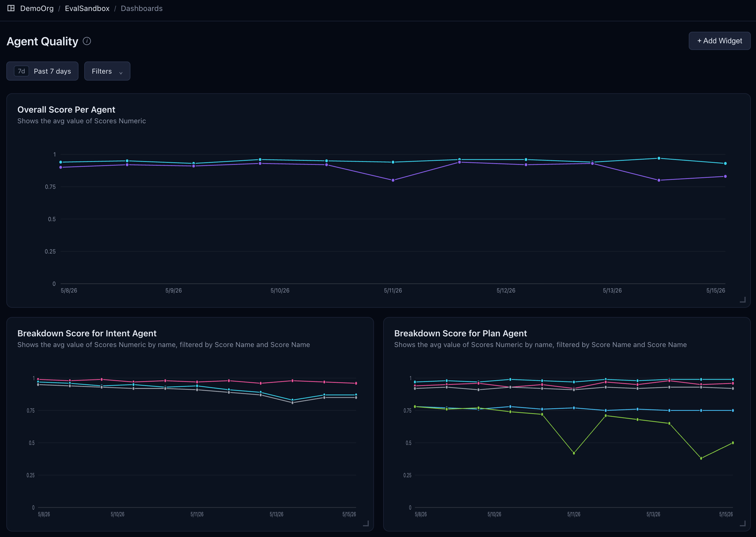The height and width of the screenshot is (537, 756).
Task: Click the 5/10/26 axis label in Intent Agent chart
Action: [x=118, y=514]
